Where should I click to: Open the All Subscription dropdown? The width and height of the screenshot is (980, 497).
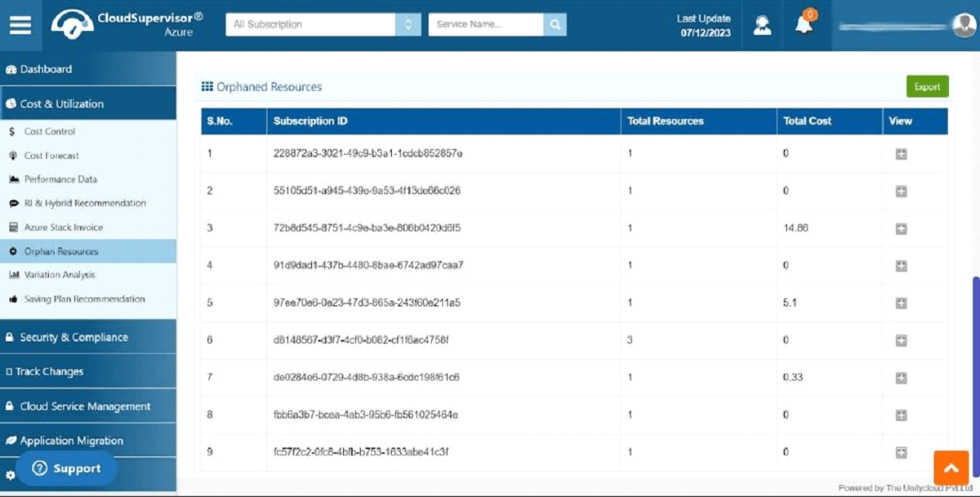click(322, 24)
